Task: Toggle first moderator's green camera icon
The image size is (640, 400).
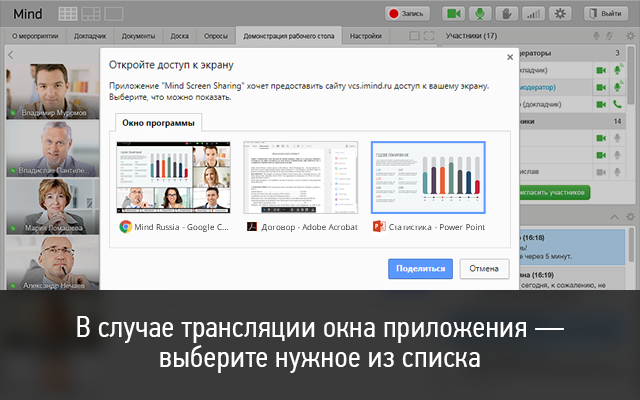Action: pos(601,70)
